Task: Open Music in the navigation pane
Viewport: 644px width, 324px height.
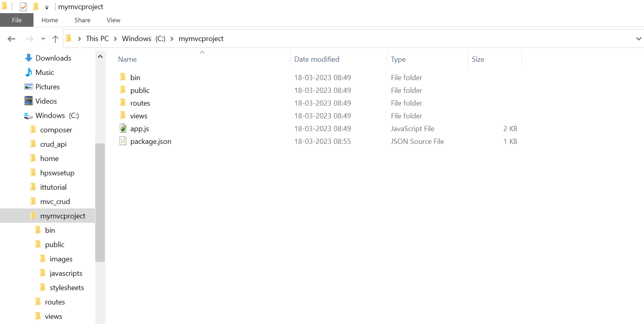Action: pos(45,72)
